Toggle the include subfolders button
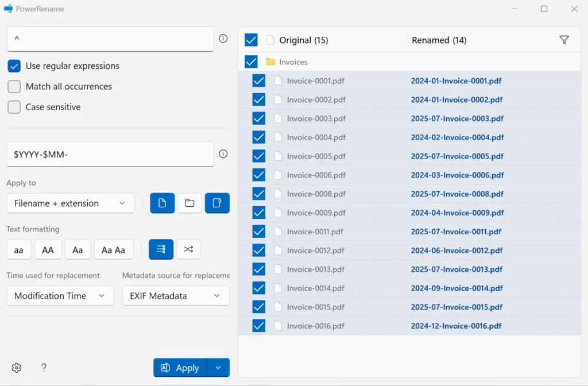588x386 pixels. point(217,203)
